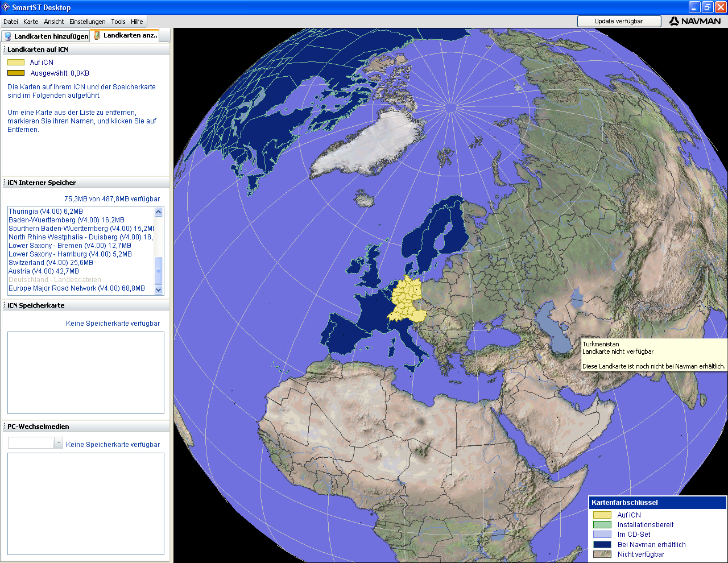Image resolution: width=728 pixels, height=563 pixels.
Task: Click the device icon on Landkarten anz. tab
Action: [x=97, y=35]
